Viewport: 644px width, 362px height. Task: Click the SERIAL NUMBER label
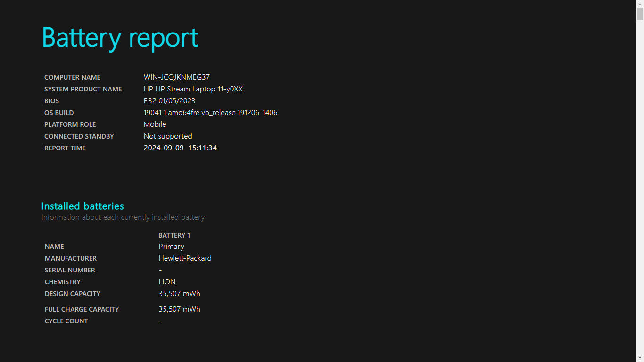click(x=70, y=270)
